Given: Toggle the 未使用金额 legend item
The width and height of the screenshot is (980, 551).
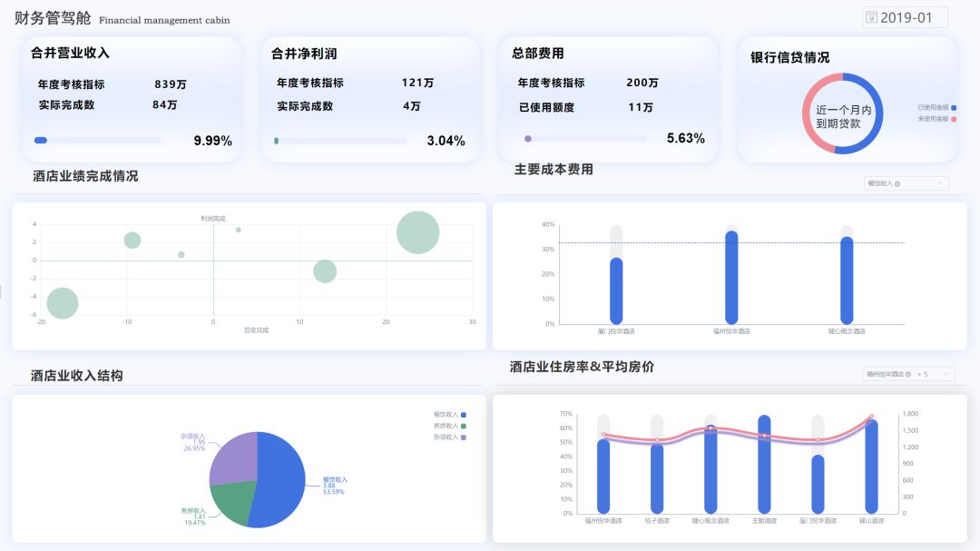Looking at the screenshot, I should [936, 118].
